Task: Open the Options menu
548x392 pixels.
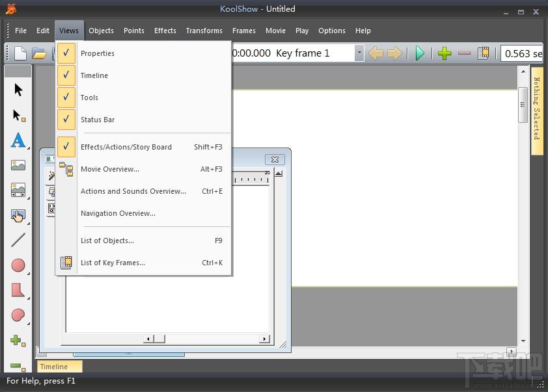Action: [x=332, y=31]
